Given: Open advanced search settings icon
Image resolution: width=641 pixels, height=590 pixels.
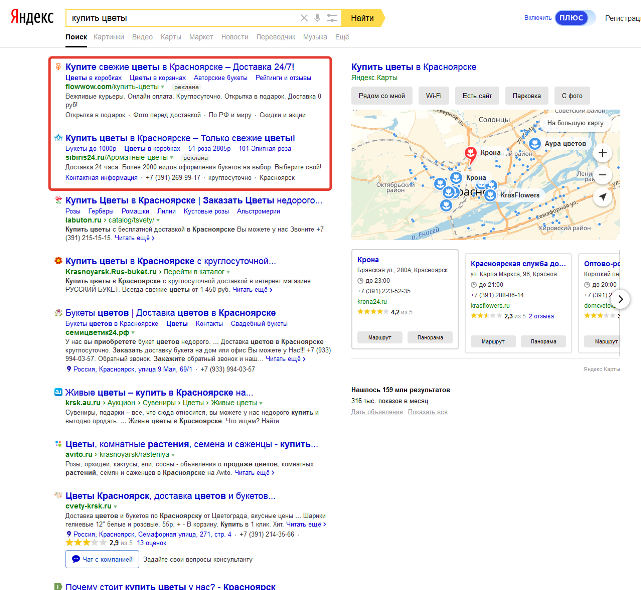Looking at the screenshot, I should pyautogui.click(x=330, y=18).
